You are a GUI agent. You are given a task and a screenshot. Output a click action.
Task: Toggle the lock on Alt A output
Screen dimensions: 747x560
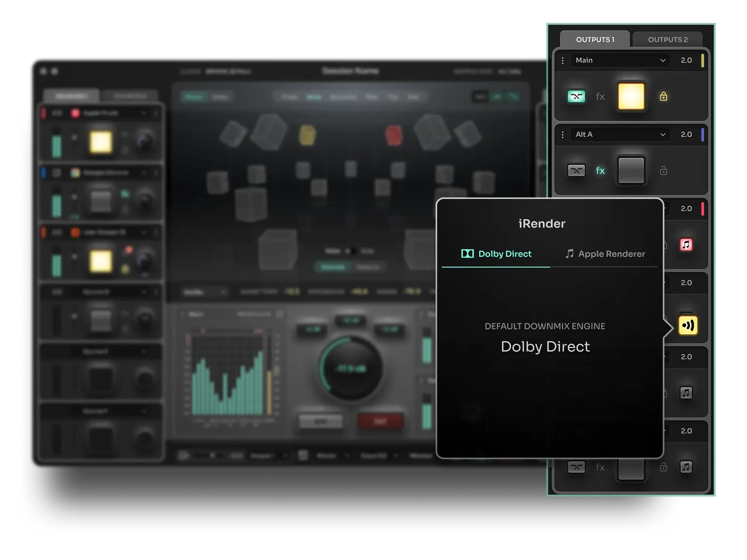tap(662, 171)
